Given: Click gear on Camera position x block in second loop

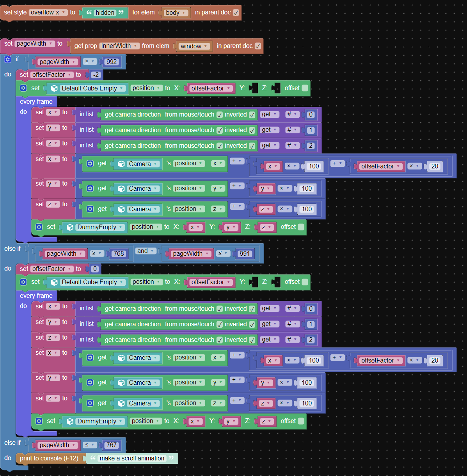Looking at the screenshot, I should click(x=90, y=357).
